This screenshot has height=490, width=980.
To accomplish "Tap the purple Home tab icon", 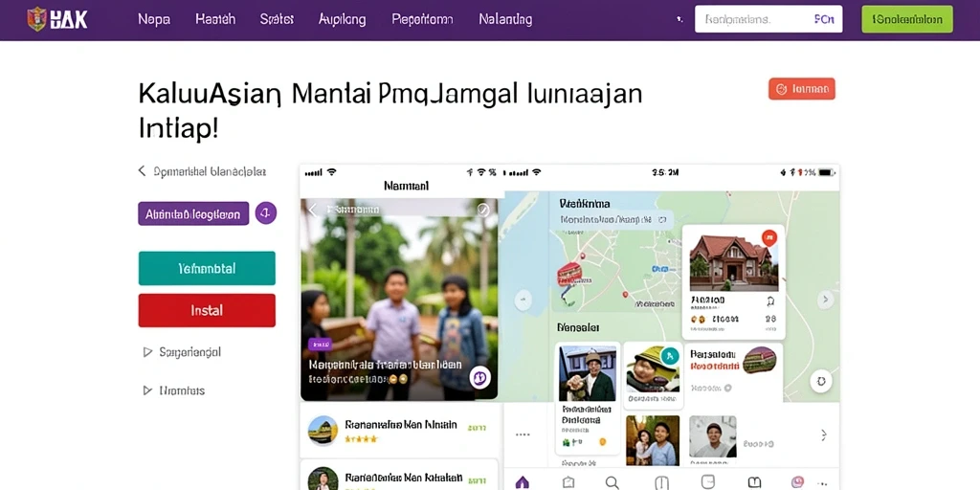I will coord(522,482).
